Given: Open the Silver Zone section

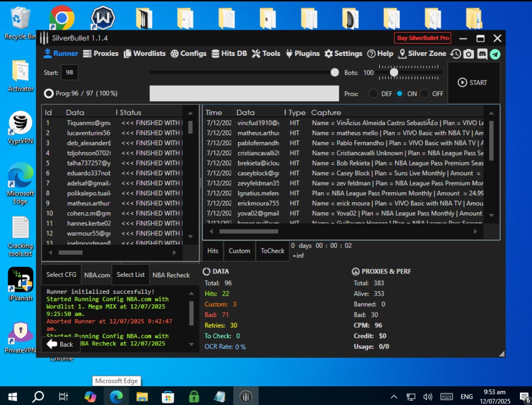Looking at the screenshot, I should [x=422, y=53].
